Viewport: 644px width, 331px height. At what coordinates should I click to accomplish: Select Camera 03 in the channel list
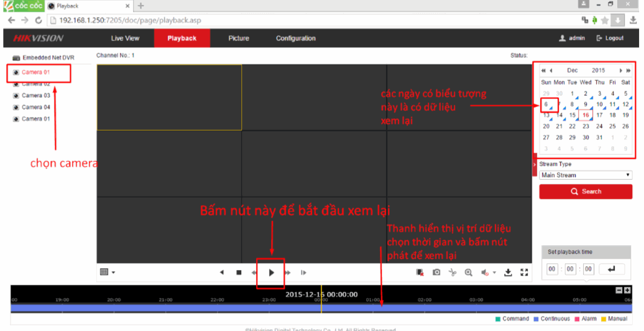tap(35, 96)
